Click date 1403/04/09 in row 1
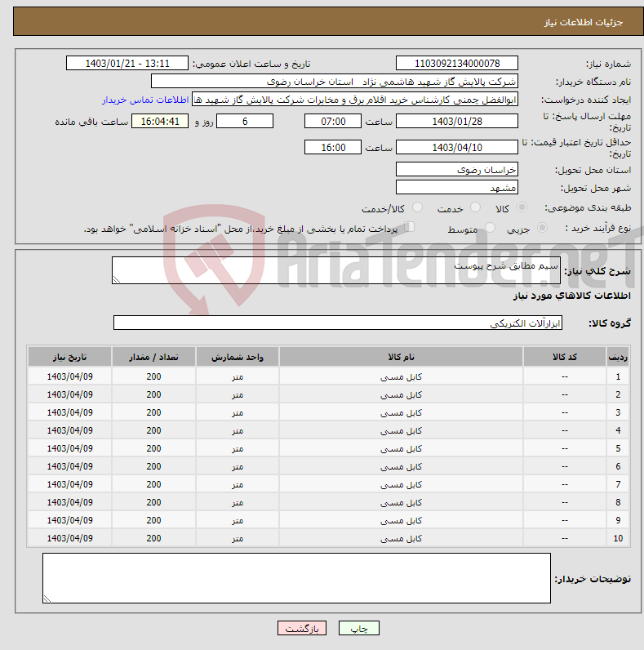 [x=69, y=376]
